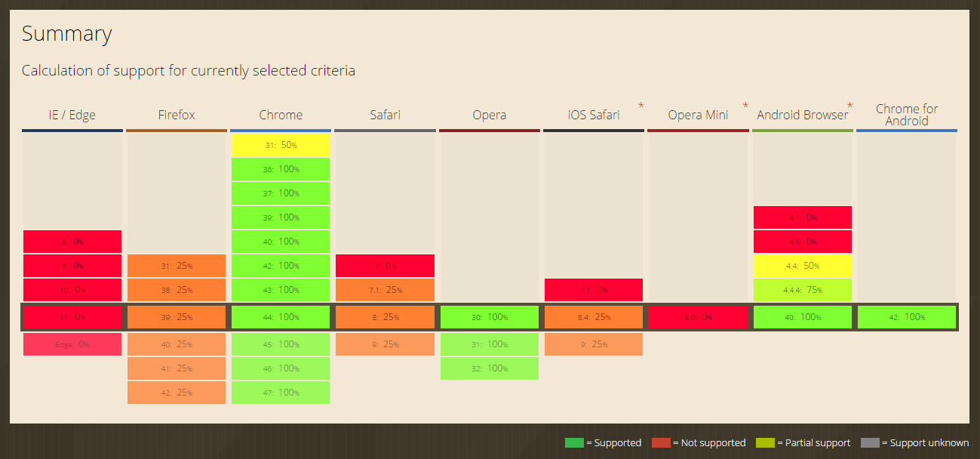Click the asterisk next to Android Browser
Viewport: 980px width, 459px height.
pyautogui.click(x=849, y=105)
